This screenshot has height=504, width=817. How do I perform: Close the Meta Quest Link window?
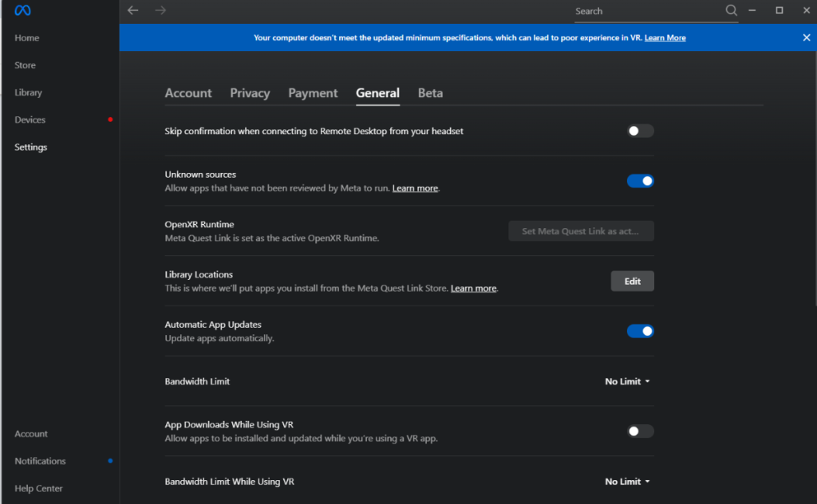coord(806,10)
